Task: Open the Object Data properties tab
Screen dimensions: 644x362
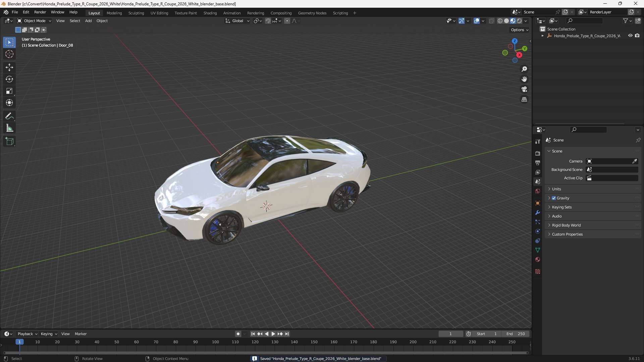Action: [538, 250]
